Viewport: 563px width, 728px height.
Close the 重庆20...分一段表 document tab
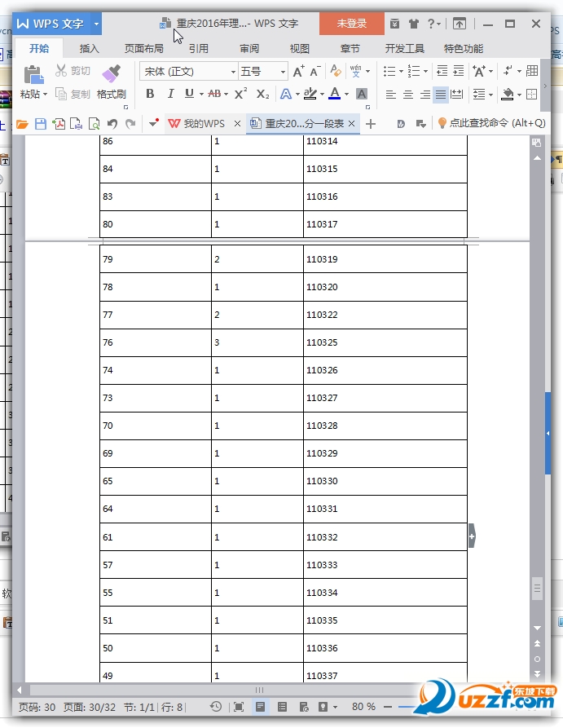tap(352, 123)
